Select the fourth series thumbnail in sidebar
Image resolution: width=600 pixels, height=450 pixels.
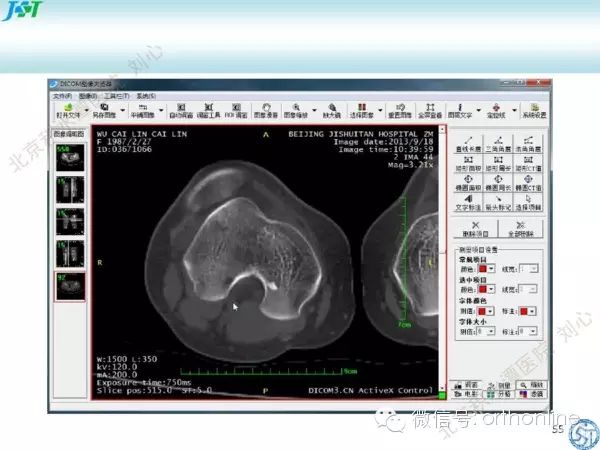tap(70, 254)
